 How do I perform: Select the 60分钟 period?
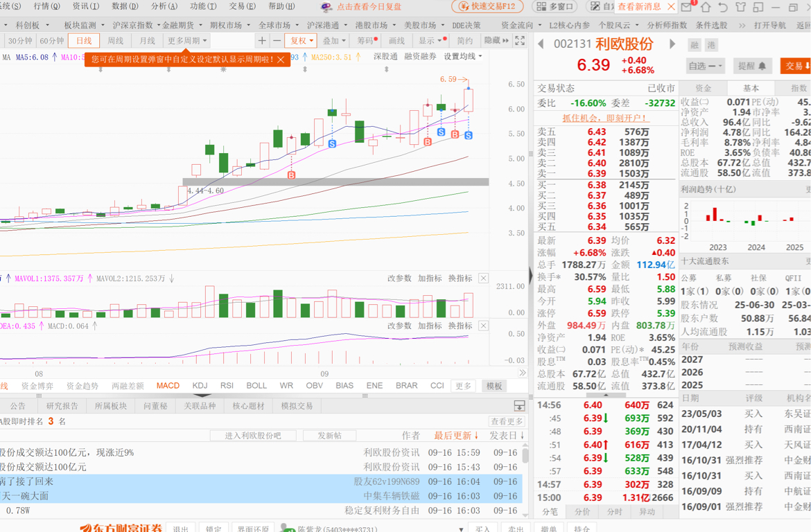(x=52, y=40)
